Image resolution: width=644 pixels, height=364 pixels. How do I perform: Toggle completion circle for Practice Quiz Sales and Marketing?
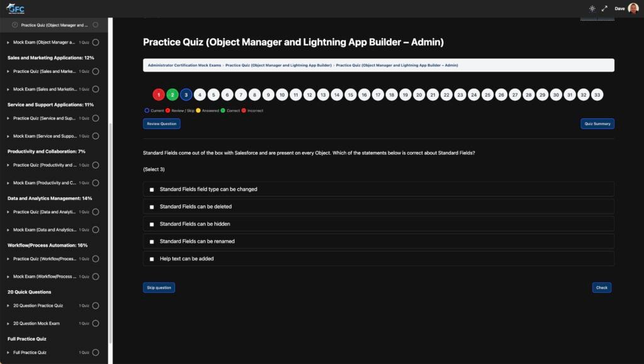(96, 72)
